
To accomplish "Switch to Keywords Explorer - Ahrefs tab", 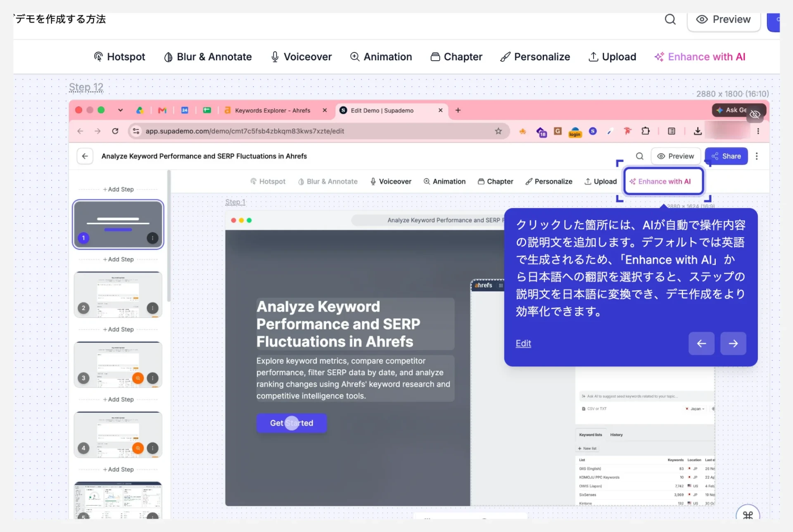I will pos(273,110).
